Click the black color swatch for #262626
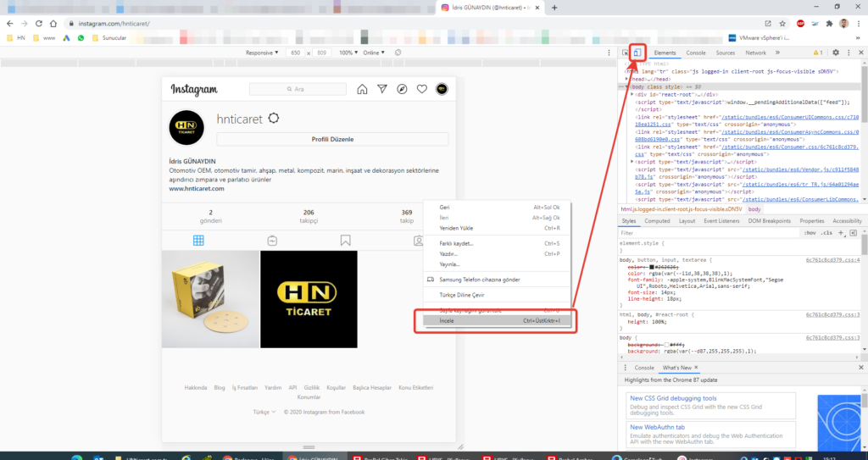 click(x=651, y=267)
